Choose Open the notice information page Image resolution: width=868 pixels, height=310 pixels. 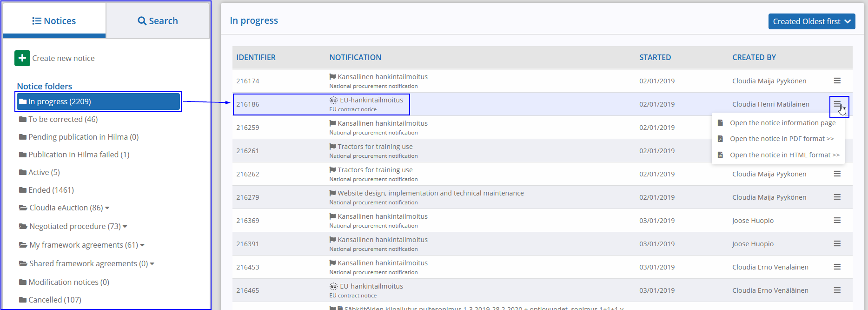pos(782,123)
